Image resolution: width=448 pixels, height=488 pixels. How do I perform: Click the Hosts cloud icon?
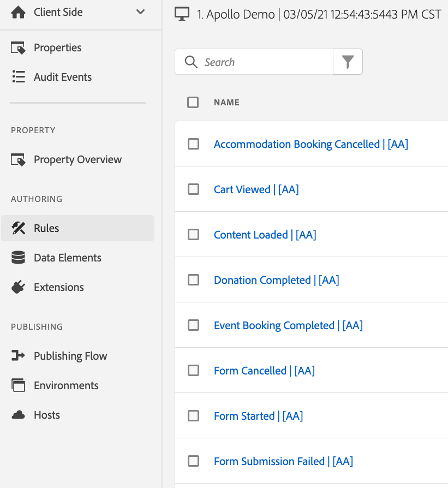[x=19, y=415]
